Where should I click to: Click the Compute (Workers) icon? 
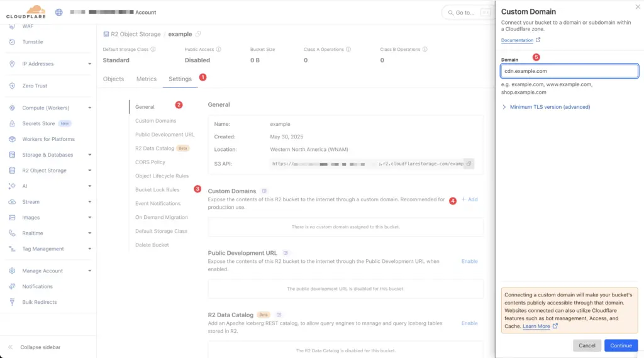click(x=12, y=108)
